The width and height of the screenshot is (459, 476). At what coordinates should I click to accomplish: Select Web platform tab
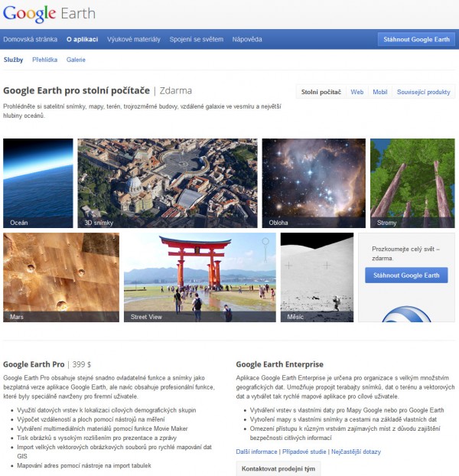(356, 92)
